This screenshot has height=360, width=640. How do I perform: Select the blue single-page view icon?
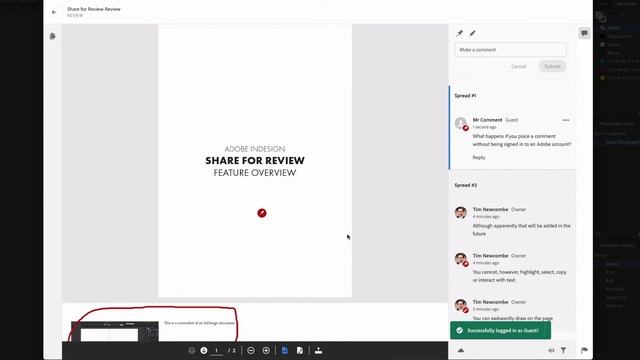pos(285,351)
